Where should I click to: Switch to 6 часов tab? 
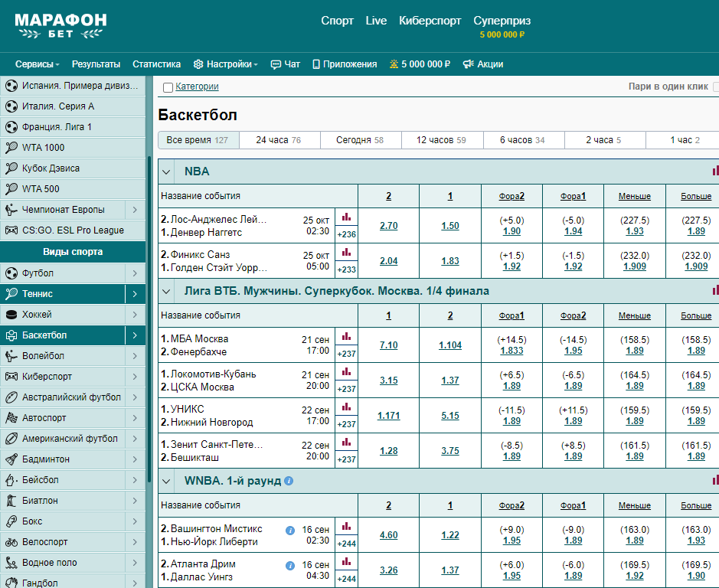(524, 140)
